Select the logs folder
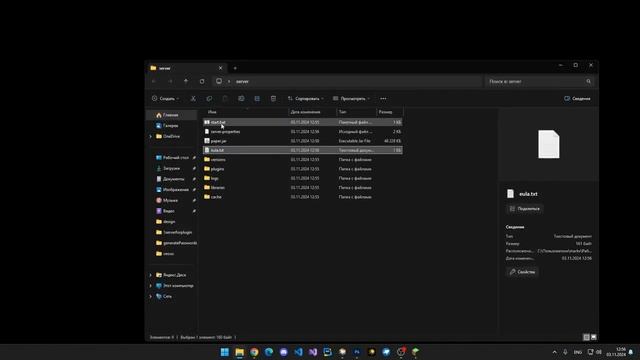640x360 pixels. point(302,178)
